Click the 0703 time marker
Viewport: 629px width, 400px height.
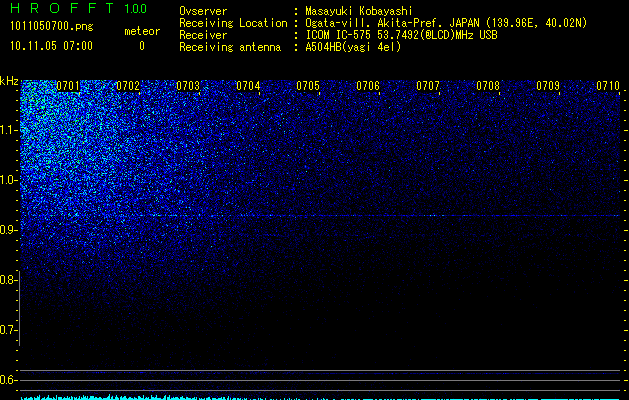(x=188, y=86)
